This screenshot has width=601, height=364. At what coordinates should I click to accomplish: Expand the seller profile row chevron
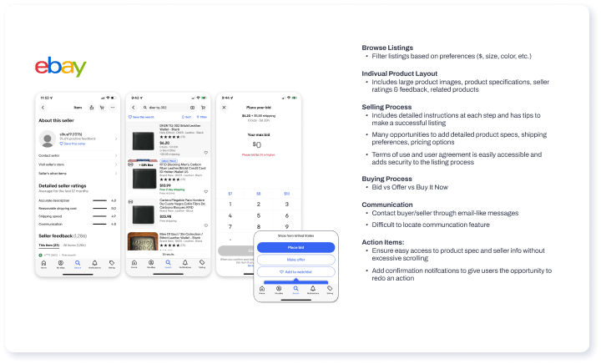click(x=116, y=139)
